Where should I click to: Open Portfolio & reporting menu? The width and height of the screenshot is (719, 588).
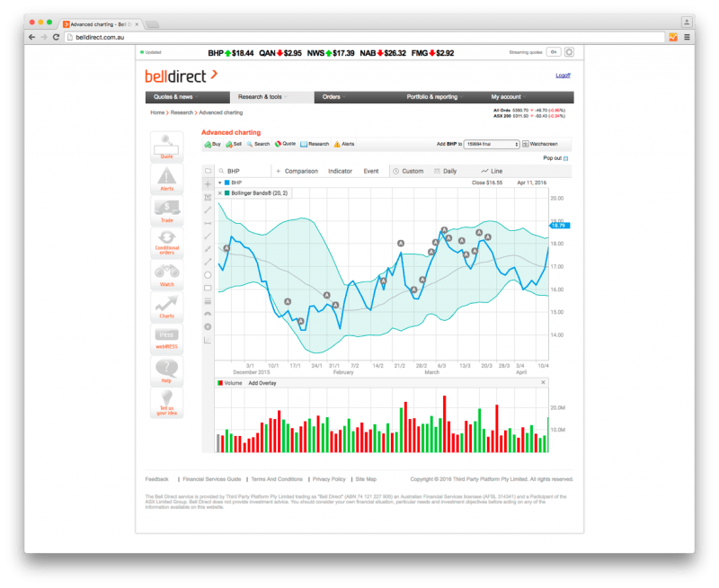click(x=440, y=97)
